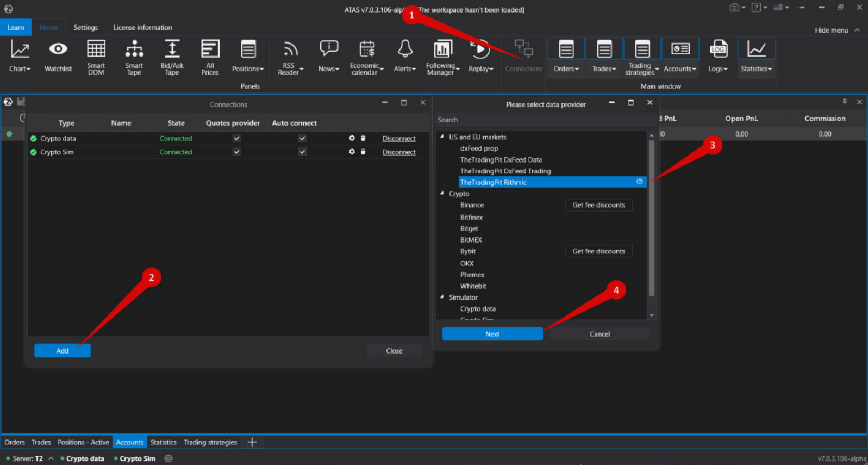The height and width of the screenshot is (465, 868).
Task: Click Close in Connections window
Action: click(x=394, y=351)
